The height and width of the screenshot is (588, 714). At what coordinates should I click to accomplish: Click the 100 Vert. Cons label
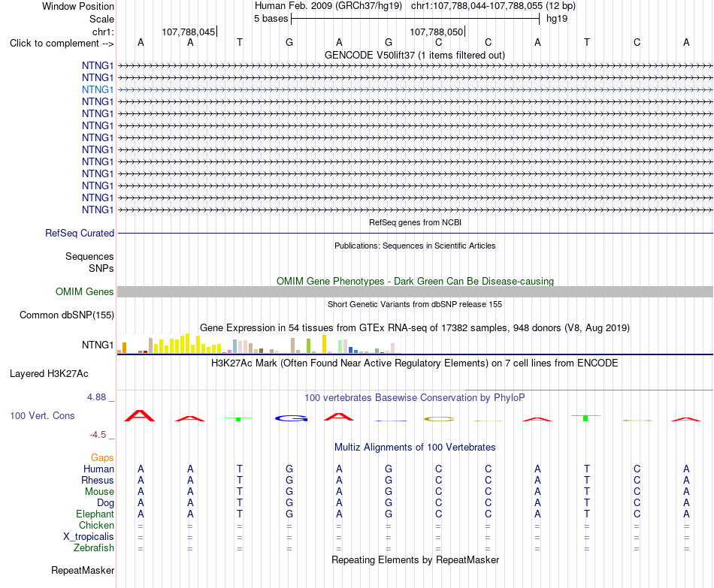pyautogui.click(x=42, y=415)
